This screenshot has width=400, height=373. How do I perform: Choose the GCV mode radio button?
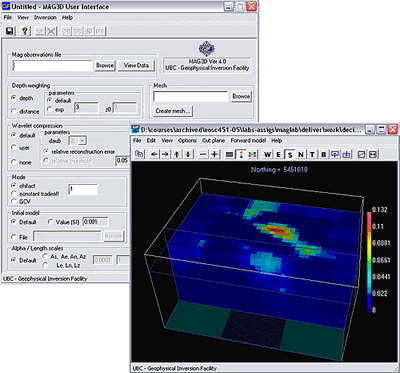point(14,201)
